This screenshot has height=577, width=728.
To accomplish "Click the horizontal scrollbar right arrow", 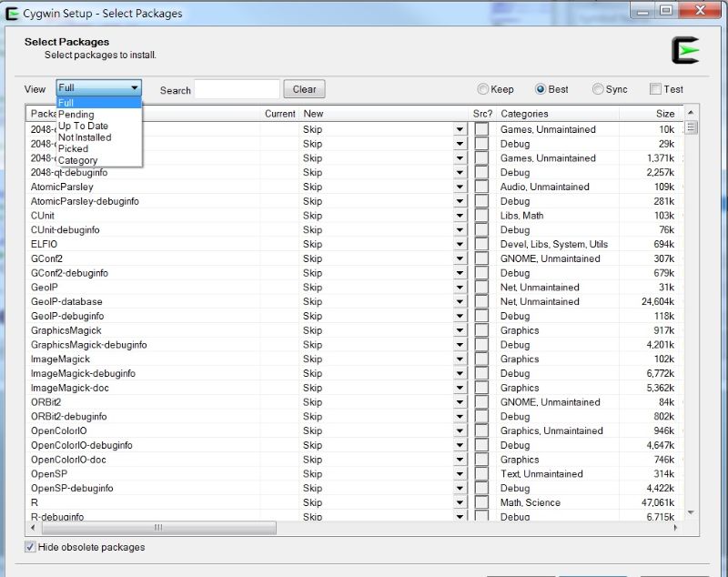I will [675, 527].
